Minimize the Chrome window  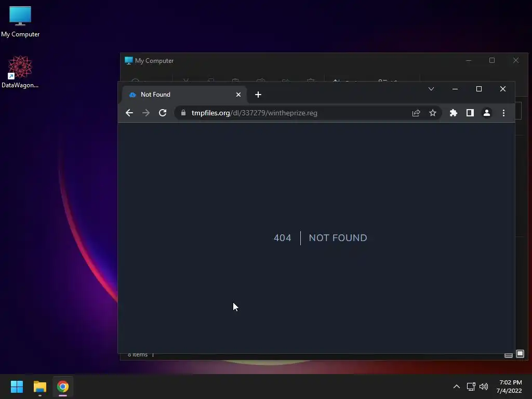455,89
